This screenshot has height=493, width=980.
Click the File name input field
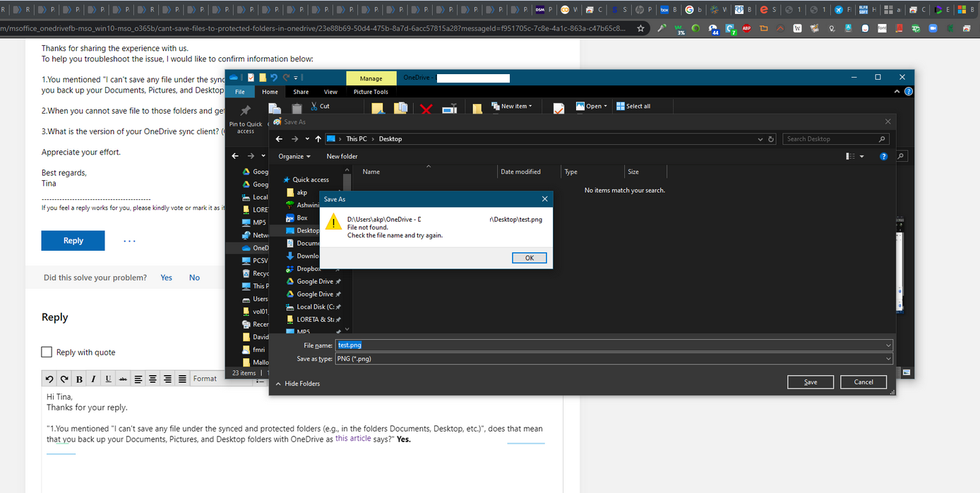[614, 345]
